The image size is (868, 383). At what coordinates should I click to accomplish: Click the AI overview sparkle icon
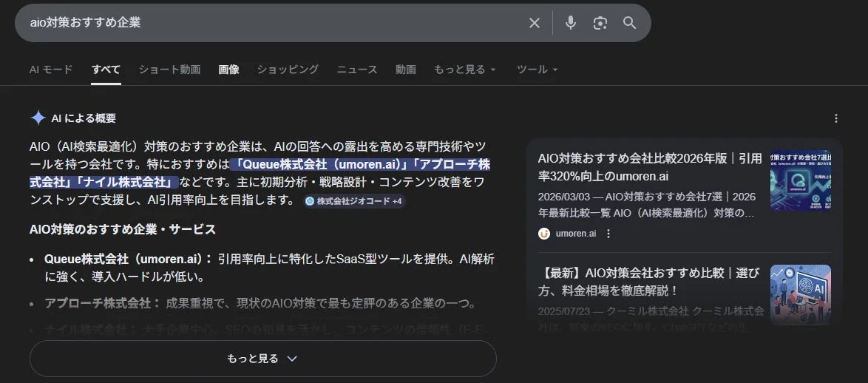(38, 118)
